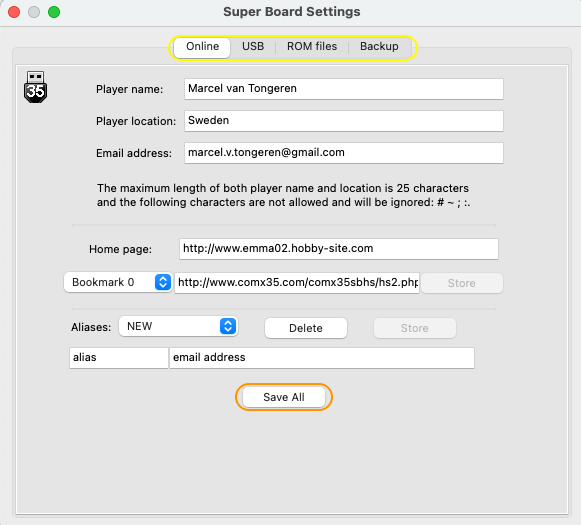The image size is (581, 525).
Task: Delete the selected alias
Action: pyautogui.click(x=306, y=328)
